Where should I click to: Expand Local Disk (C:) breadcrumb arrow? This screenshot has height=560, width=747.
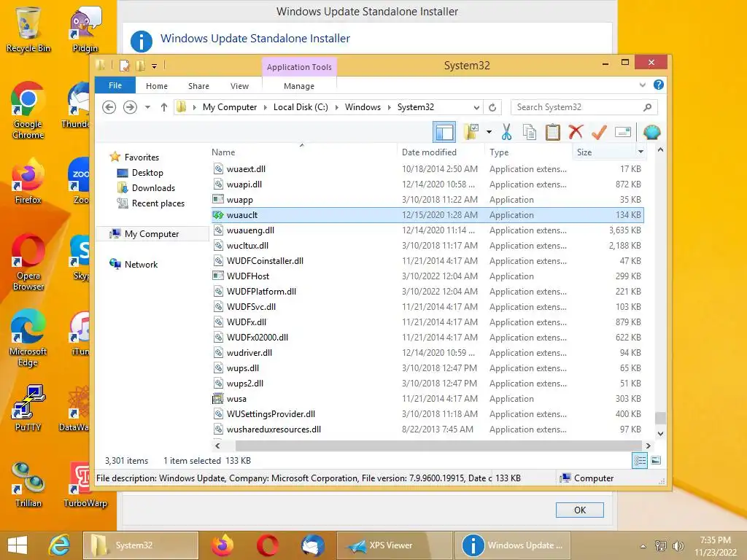pyautogui.click(x=337, y=107)
